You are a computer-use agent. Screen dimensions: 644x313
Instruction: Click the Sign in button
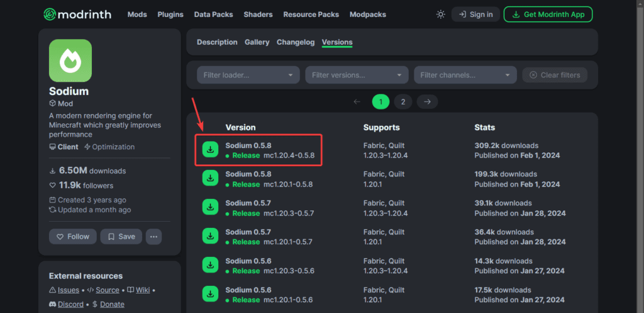tap(475, 14)
